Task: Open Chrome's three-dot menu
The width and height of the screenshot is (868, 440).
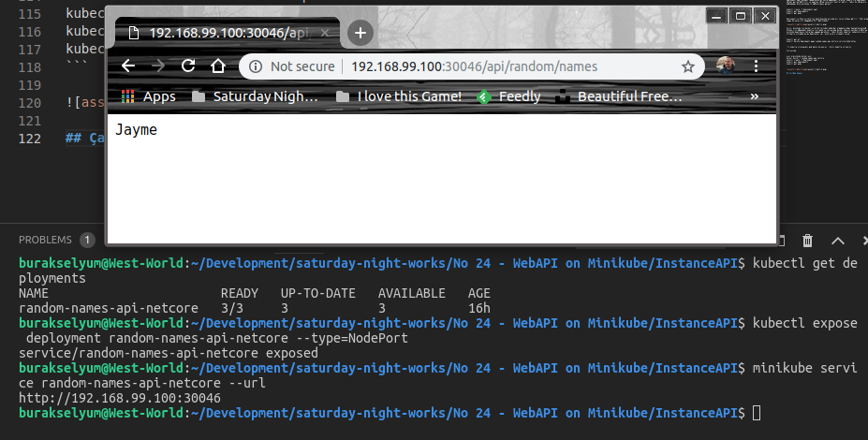Action: coord(757,66)
